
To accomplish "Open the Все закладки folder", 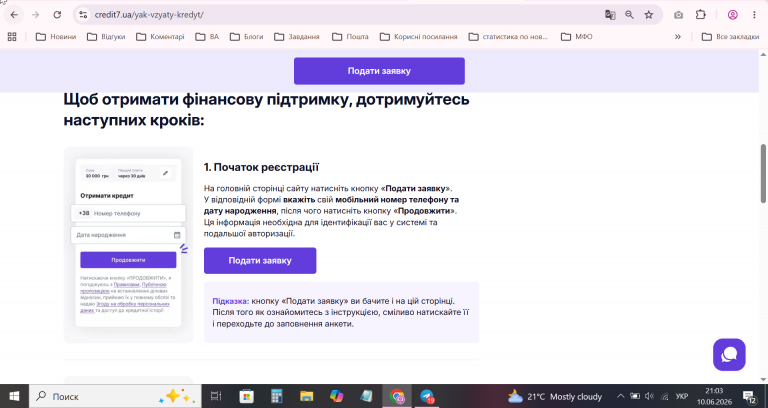I will [730, 37].
